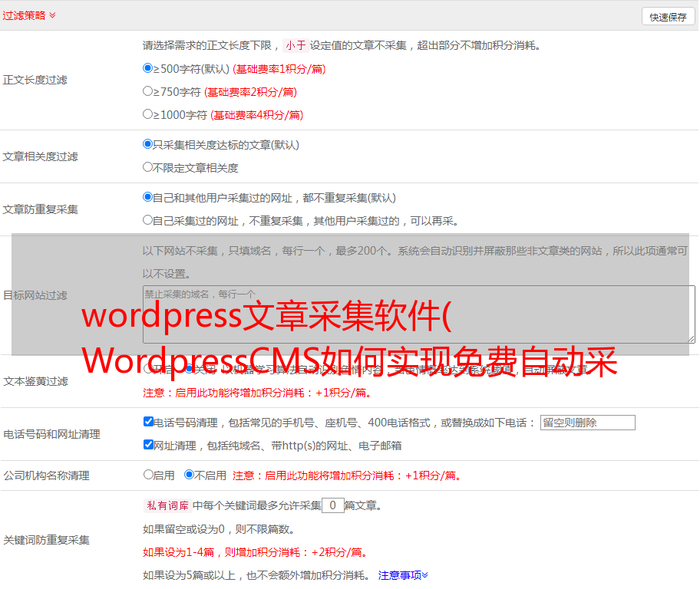Expand the 注意事项 link
The height and width of the screenshot is (589, 700).
point(403,575)
